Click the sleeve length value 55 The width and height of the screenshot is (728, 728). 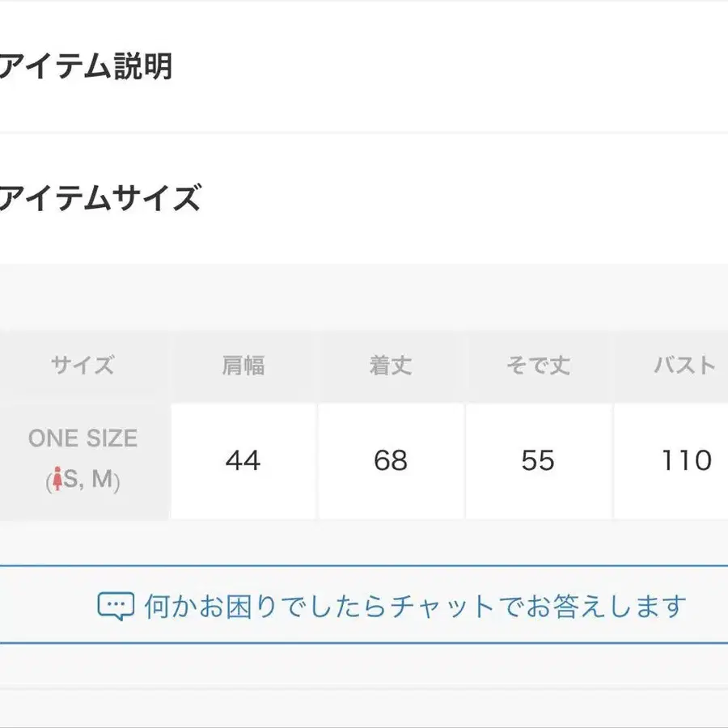[538, 461]
